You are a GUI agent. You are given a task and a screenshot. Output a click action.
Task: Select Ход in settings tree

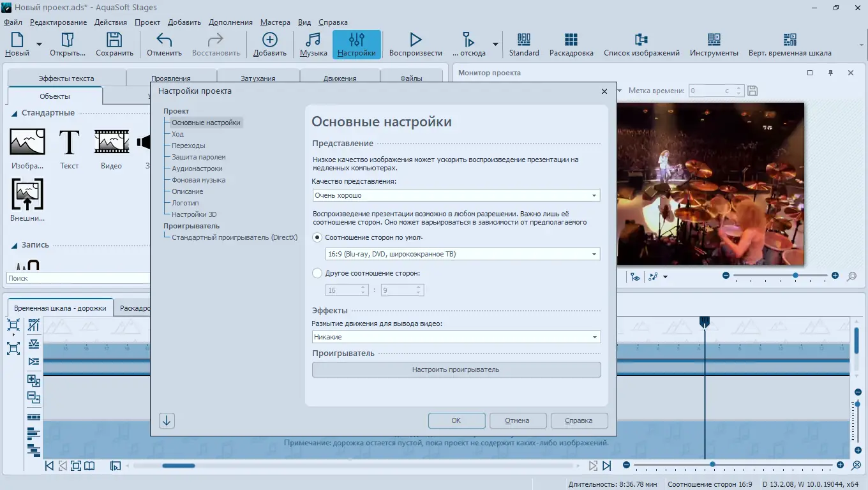pos(177,134)
